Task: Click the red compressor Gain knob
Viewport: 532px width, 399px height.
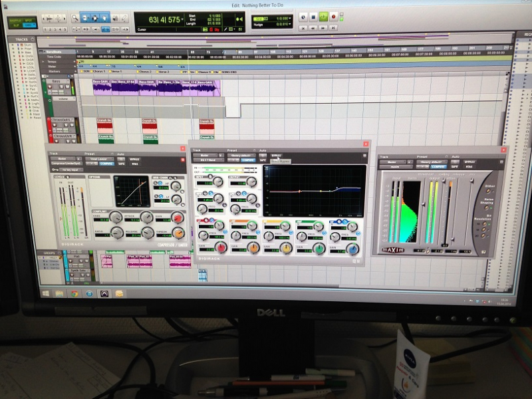Action: tap(177, 217)
